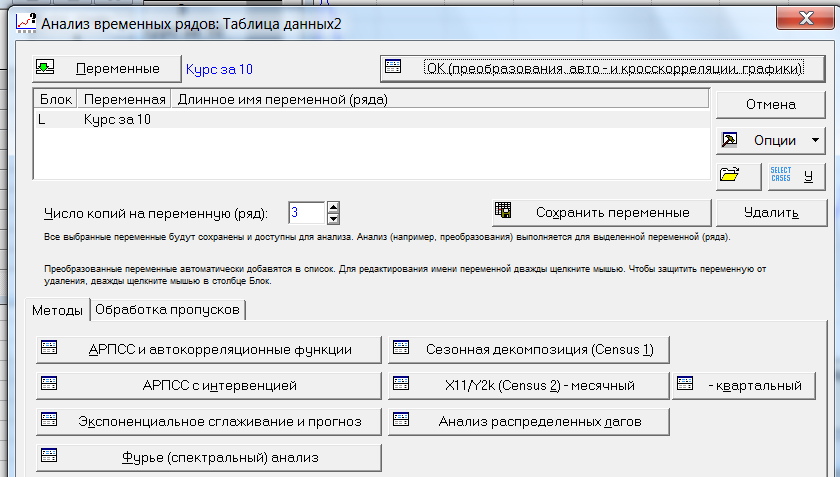Click Удалить button
The image size is (840, 477).
(771, 213)
